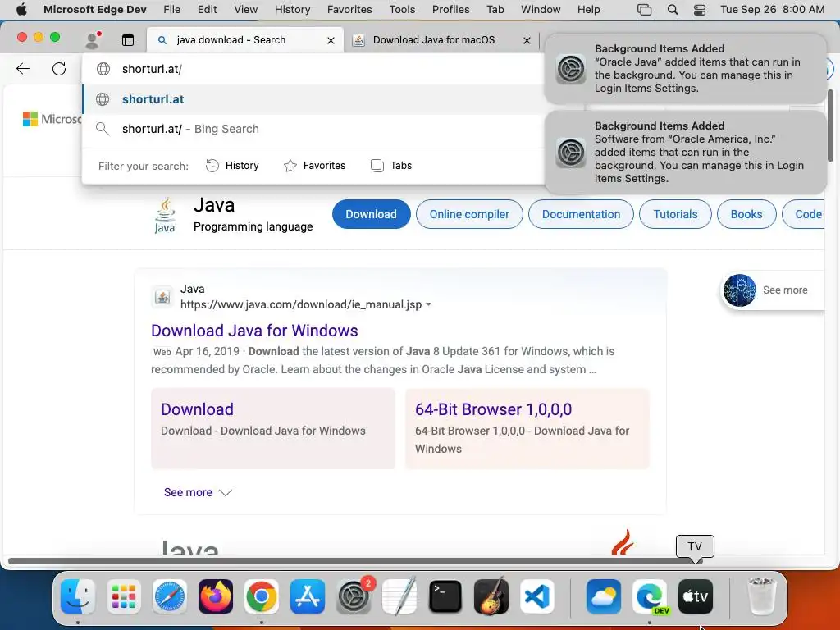Launch Safari from the Dock
The image size is (840, 630).
click(170, 596)
